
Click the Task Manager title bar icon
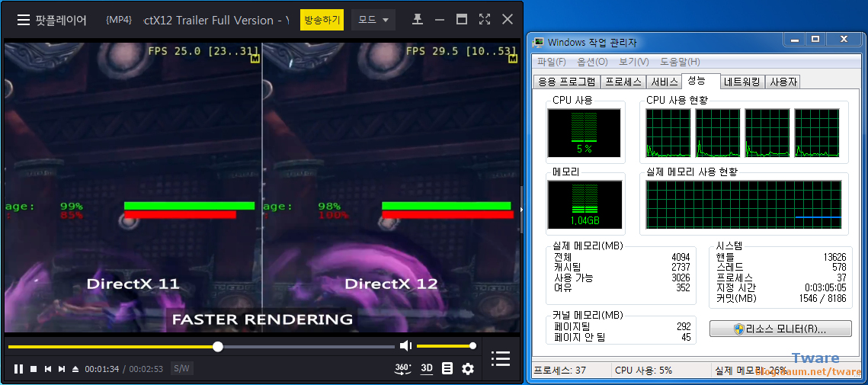tap(539, 42)
